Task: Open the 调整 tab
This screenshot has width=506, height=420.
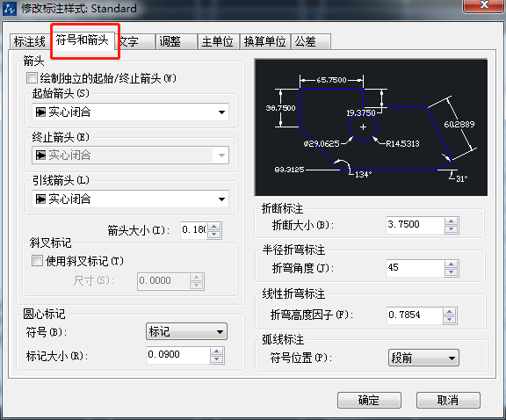Action: 176,41
